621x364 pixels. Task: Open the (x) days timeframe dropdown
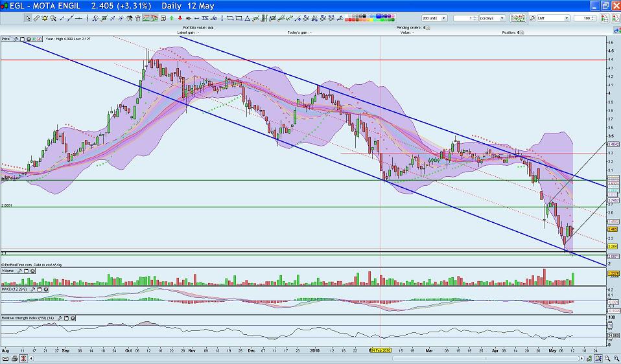(x=492, y=18)
